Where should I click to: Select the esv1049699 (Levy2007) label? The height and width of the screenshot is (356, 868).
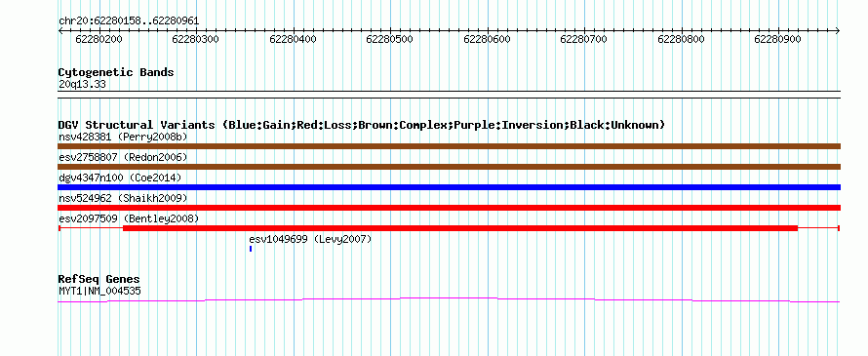point(310,239)
